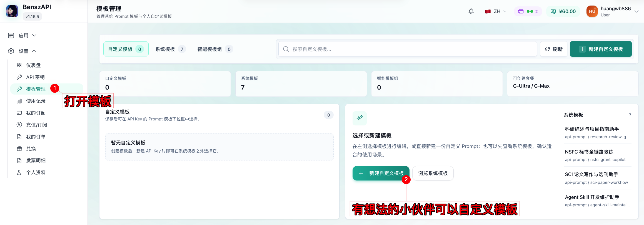The height and width of the screenshot is (225, 644).
Task: Select NSFC 标书全链路教练 system template
Action: coord(597,155)
